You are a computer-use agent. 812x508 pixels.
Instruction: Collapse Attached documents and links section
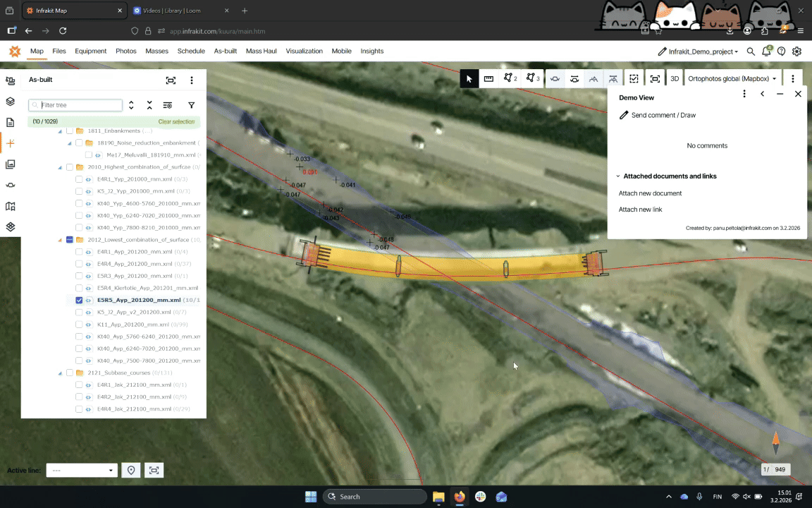[x=617, y=176]
